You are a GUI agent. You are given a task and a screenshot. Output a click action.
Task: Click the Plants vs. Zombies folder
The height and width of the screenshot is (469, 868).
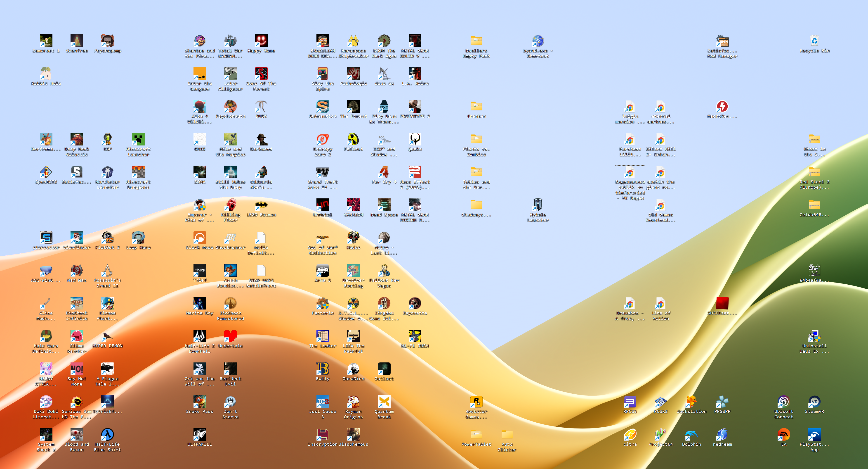(476, 139)
